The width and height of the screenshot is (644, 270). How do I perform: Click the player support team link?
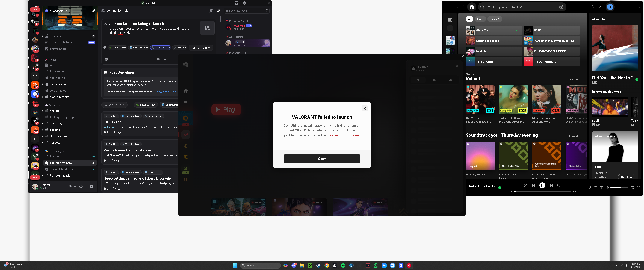pos(344,135)
